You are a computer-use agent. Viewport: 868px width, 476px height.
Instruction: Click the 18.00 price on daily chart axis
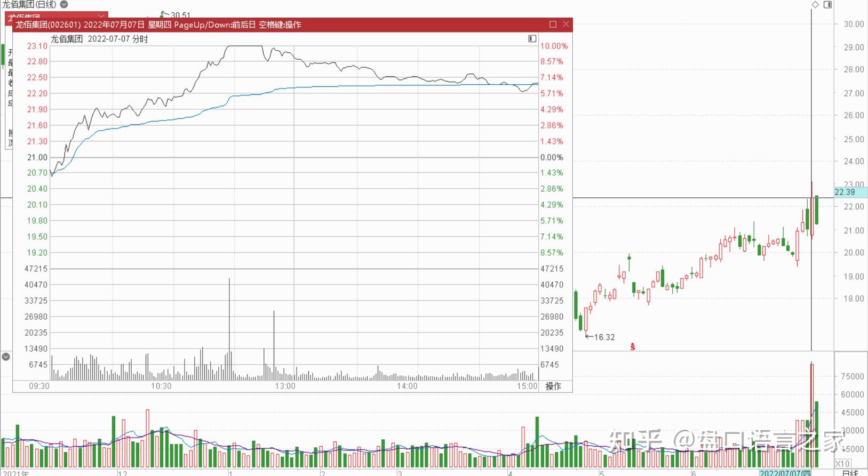854,298
